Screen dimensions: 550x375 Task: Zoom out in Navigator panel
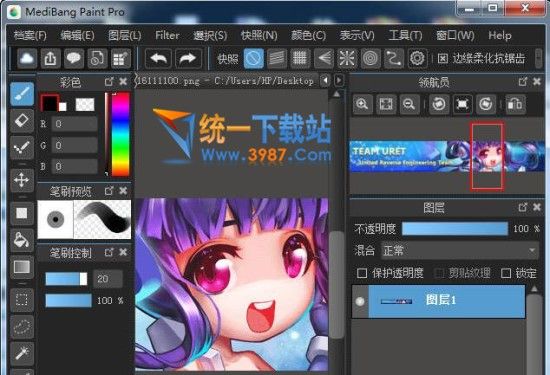pos(409,104)
